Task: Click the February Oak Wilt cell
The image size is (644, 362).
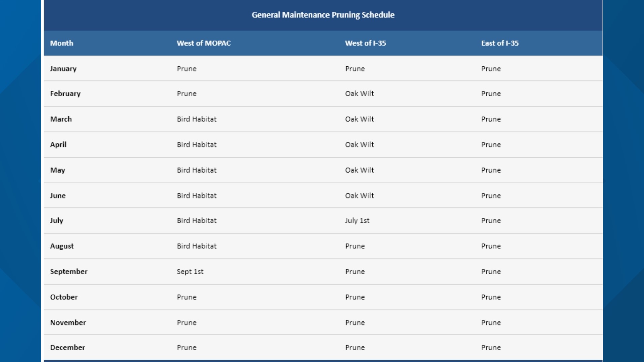Action: coord(359,94)
